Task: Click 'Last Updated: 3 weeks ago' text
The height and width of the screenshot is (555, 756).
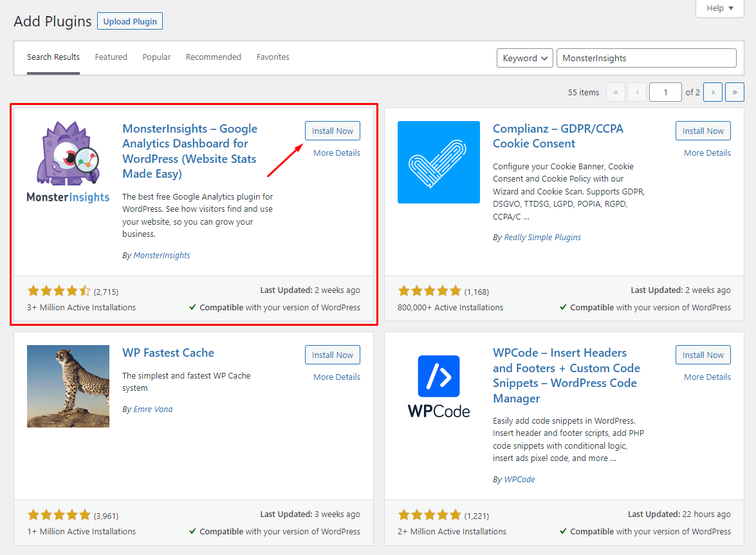Action: tap(310, 514)
